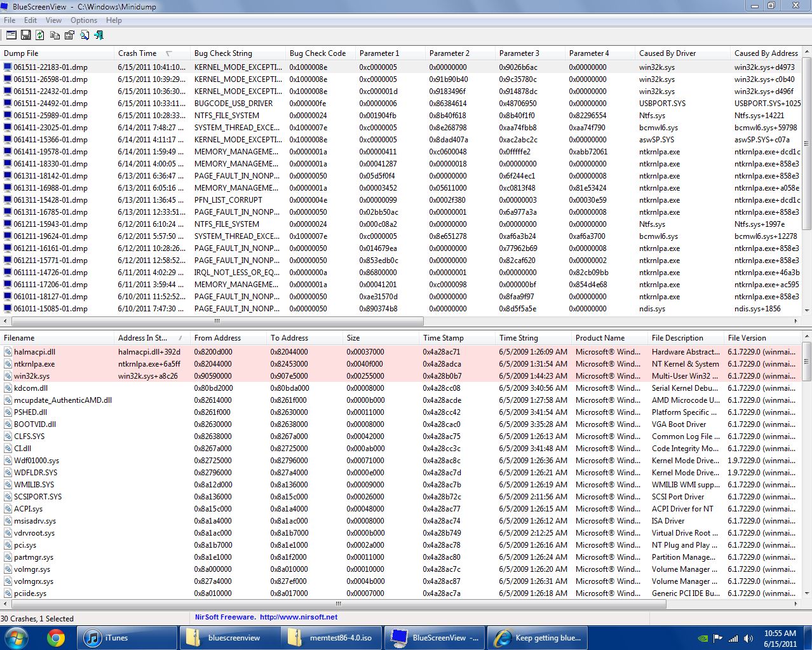Open the Windows Start menu
Viewport: 812px width, 650px height.
click(x=15, y=637)
